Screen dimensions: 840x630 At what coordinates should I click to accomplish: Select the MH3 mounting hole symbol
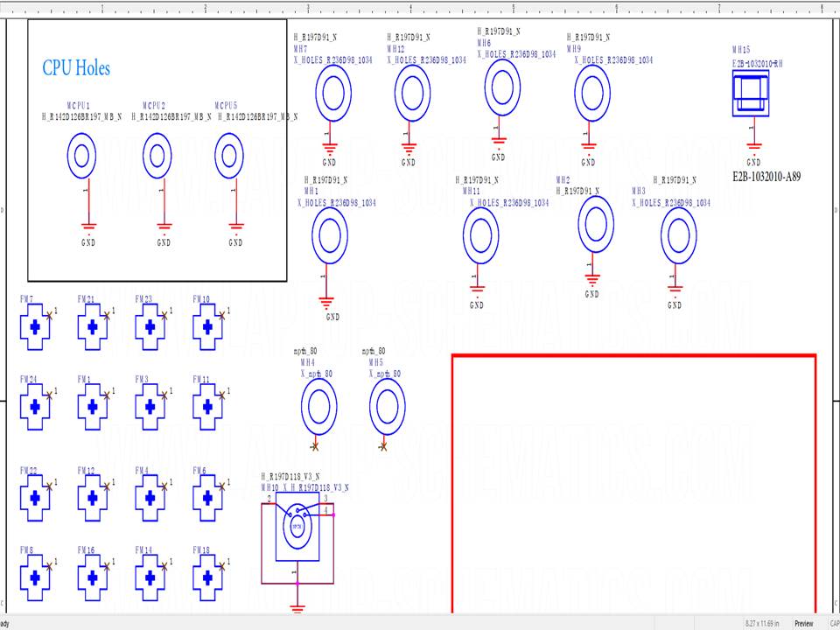point(679,235)
